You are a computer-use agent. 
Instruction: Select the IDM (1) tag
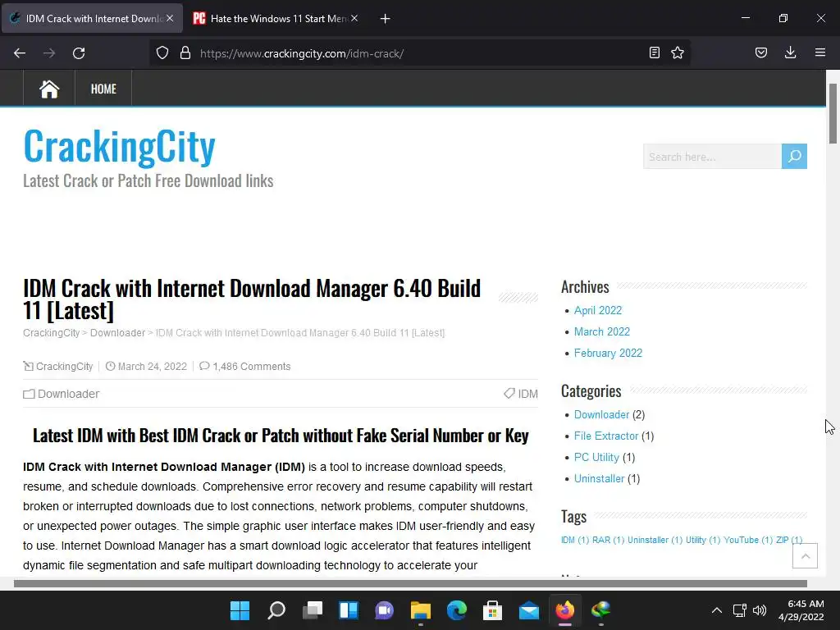[x=575, y=540]
